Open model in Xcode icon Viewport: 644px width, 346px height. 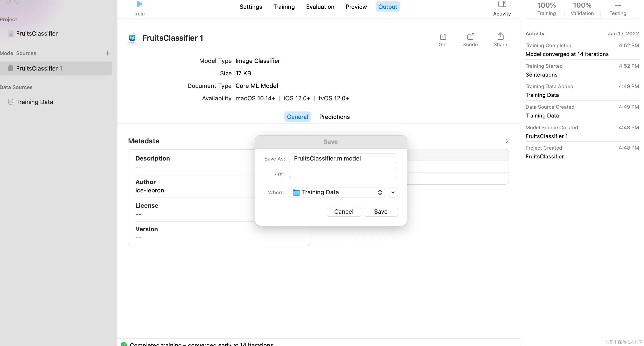470,37
